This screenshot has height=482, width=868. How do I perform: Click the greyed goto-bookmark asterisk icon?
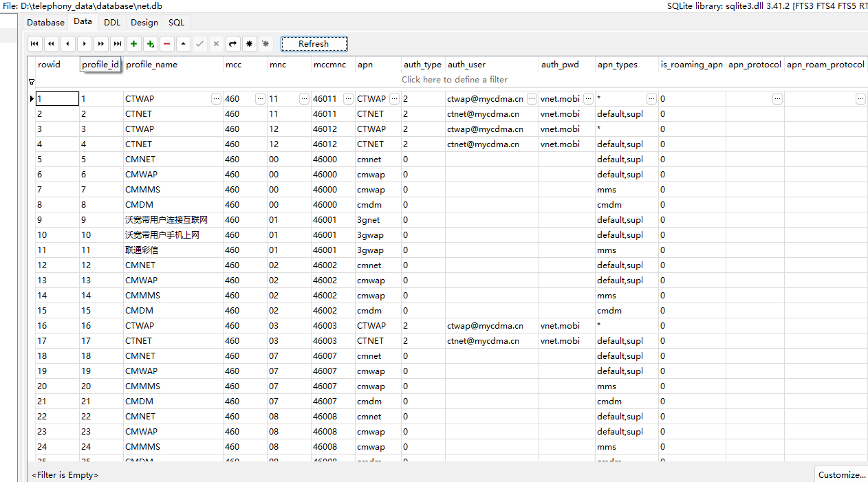coord(266,44)
